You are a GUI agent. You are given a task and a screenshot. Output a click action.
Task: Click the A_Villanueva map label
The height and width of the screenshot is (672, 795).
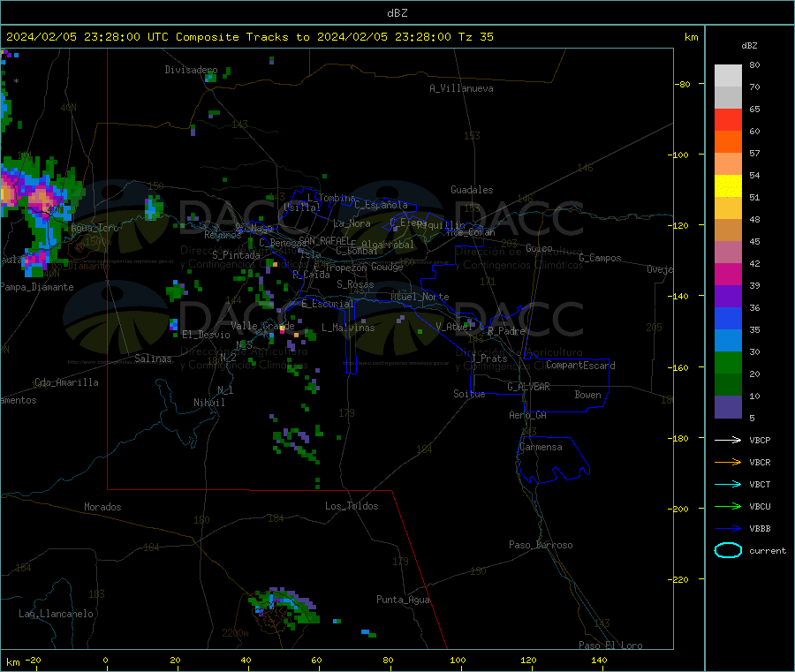pyautogui.click(x=461, y=88)
